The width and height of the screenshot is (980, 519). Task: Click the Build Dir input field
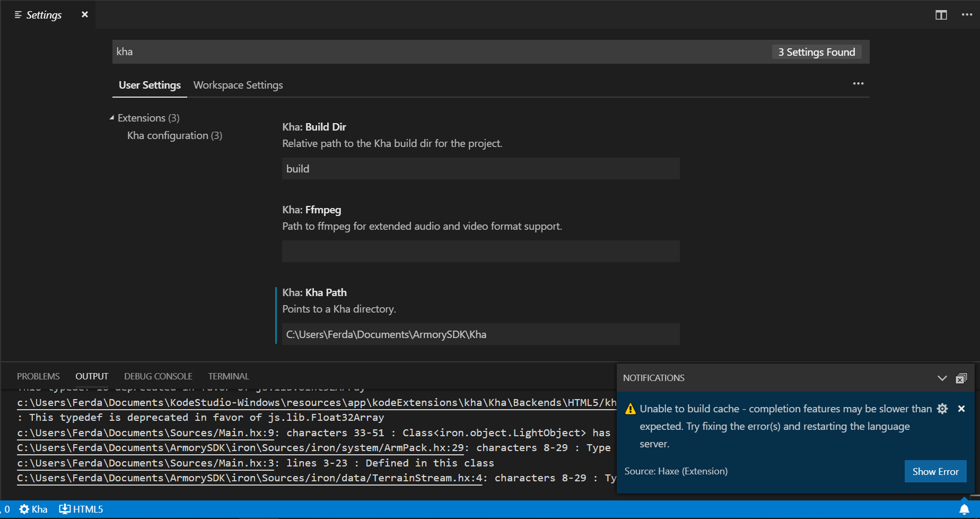pos(481,169)
